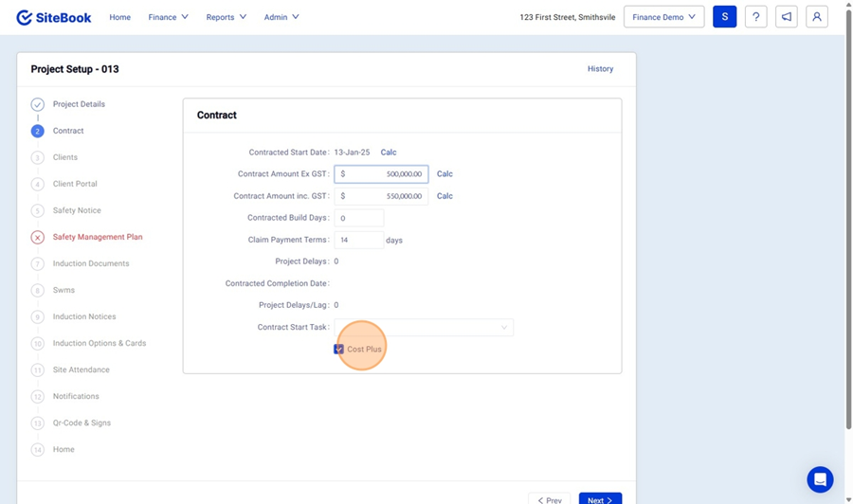Click Calc next to Contracted Start Date

click(x=389, y=153)
